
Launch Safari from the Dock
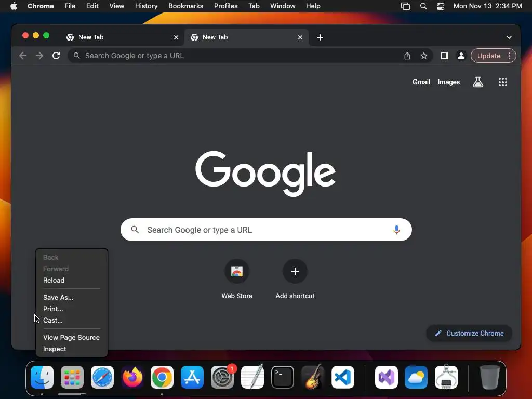pos(102,377)
